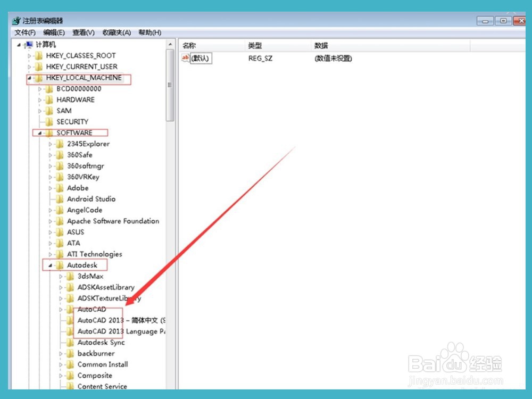Select the HARDWARE folder icon
The image size is (532, 399).
pos(49,100)
